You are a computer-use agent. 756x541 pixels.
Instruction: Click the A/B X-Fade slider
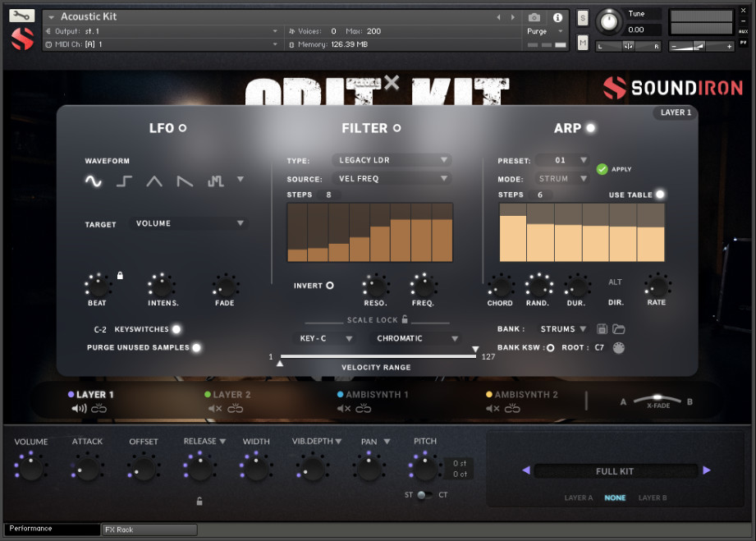pyautogui.click(x=657, y=400)
